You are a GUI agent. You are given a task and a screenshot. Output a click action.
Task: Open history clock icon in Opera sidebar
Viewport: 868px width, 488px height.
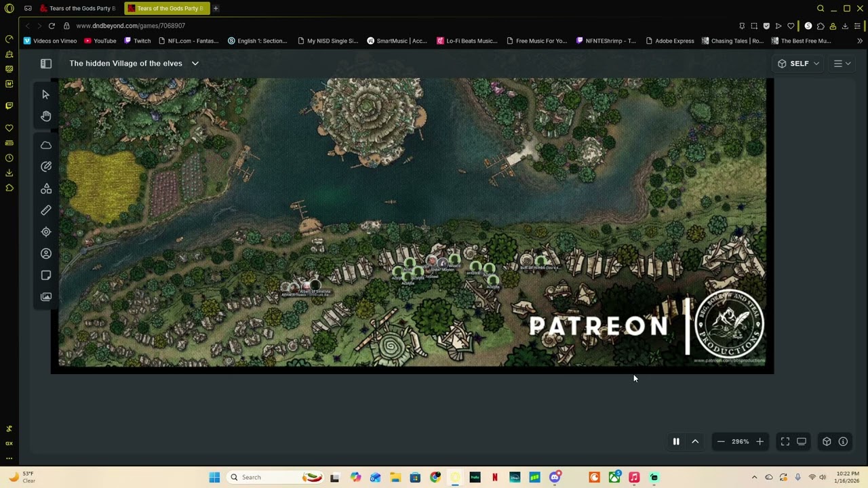tap(9, 158)
